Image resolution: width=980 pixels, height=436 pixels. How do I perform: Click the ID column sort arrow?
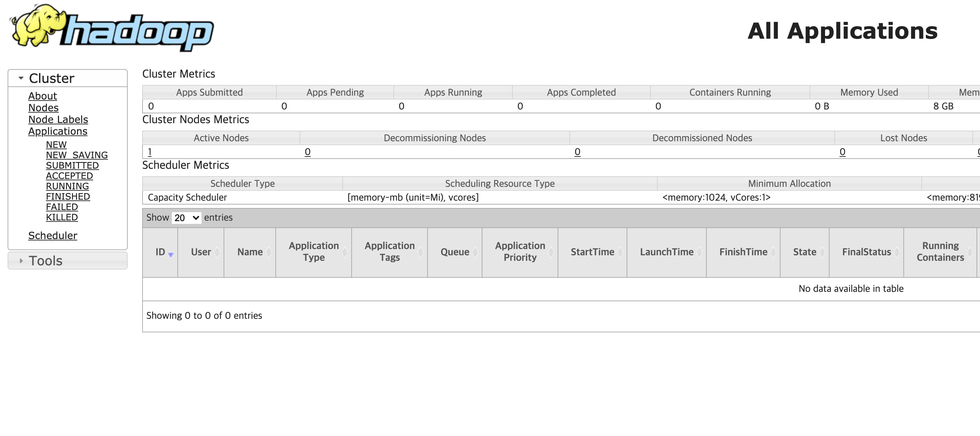click(171, 255)
